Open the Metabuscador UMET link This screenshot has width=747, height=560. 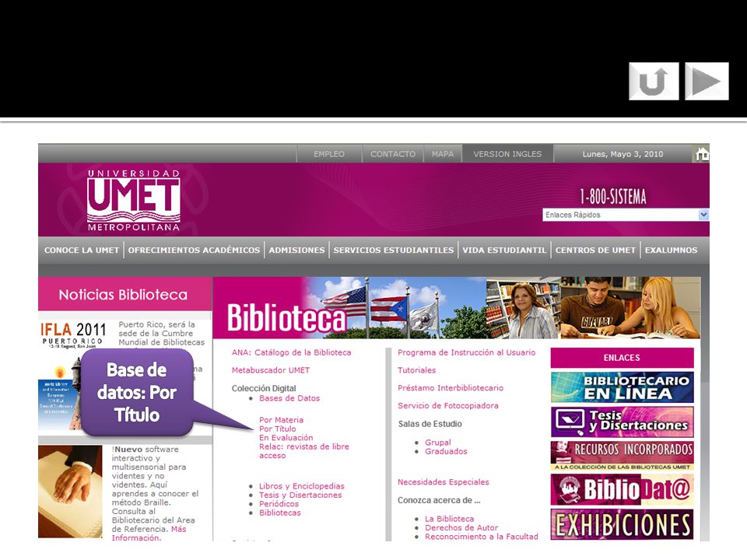click(271, 370)
